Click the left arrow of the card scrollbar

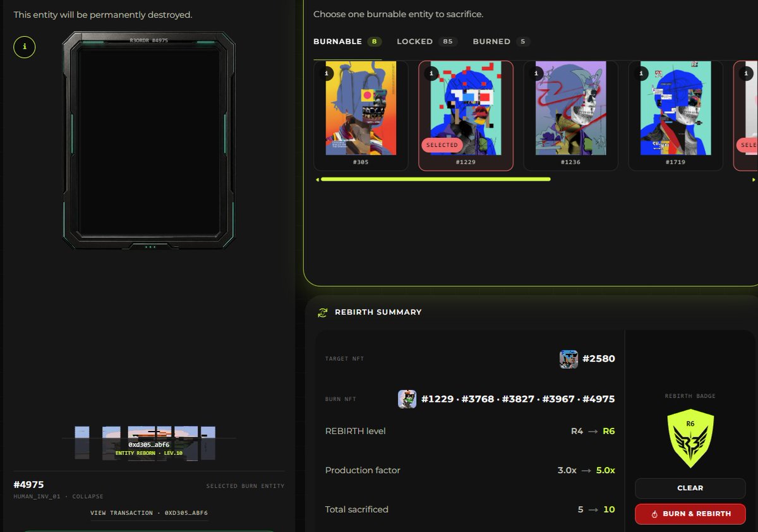[316, 179]
